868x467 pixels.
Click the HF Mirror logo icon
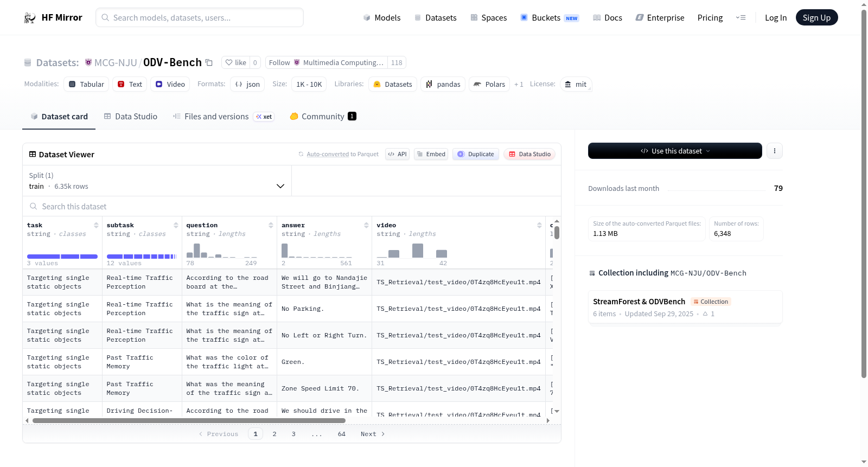30,18
